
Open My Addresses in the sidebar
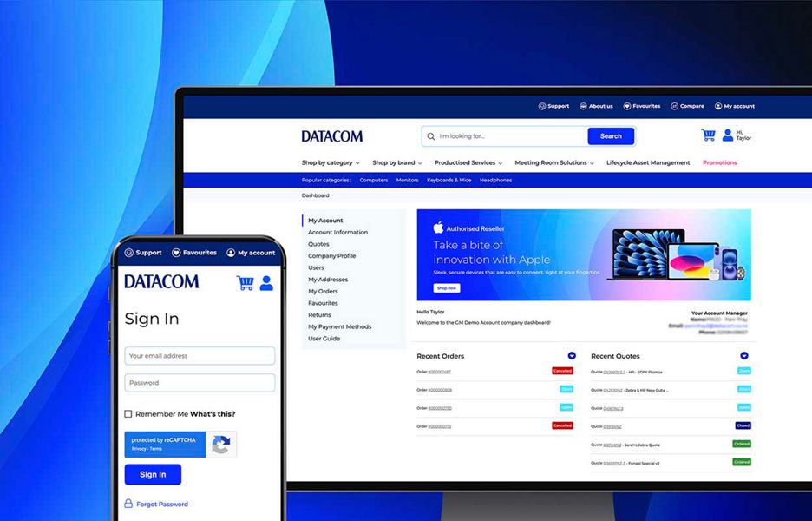pos(328,280)
